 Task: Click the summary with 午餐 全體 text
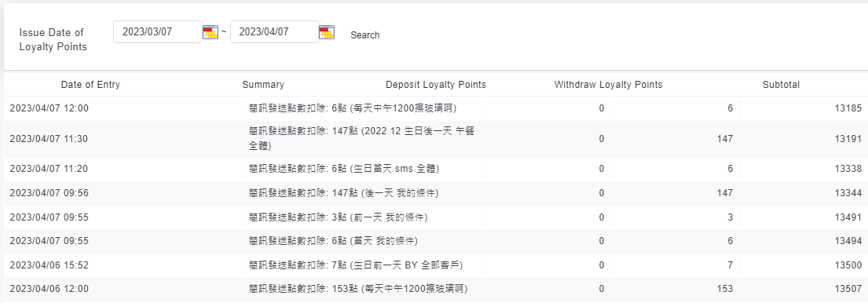361,139
